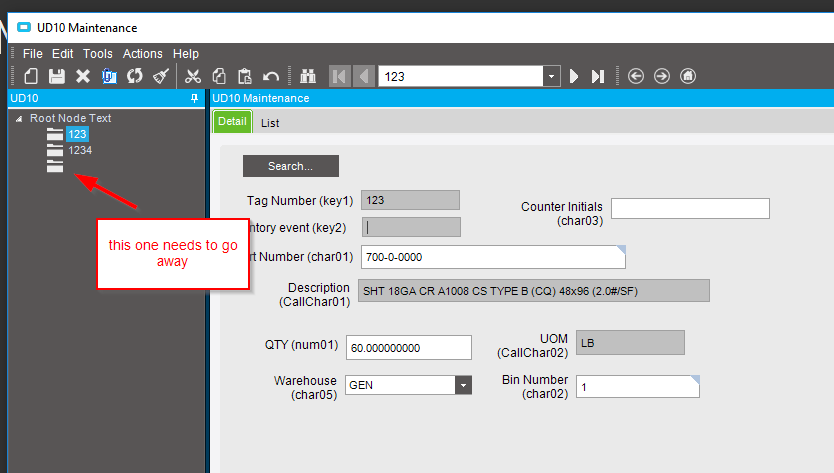Collapse the Root Node Text tree node
Viewport: 834px width, 473px height.
pyautogui.click(x=19, y=119)
